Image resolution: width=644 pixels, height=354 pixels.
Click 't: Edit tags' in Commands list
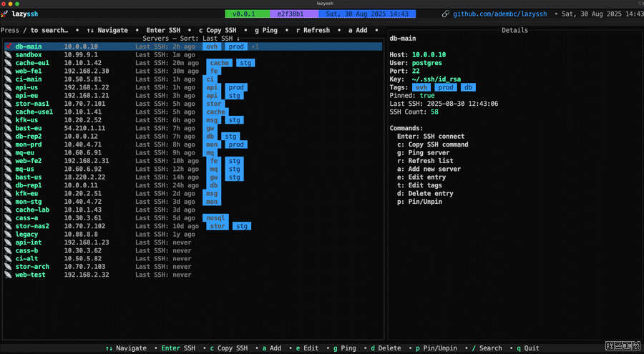(419, 185)
